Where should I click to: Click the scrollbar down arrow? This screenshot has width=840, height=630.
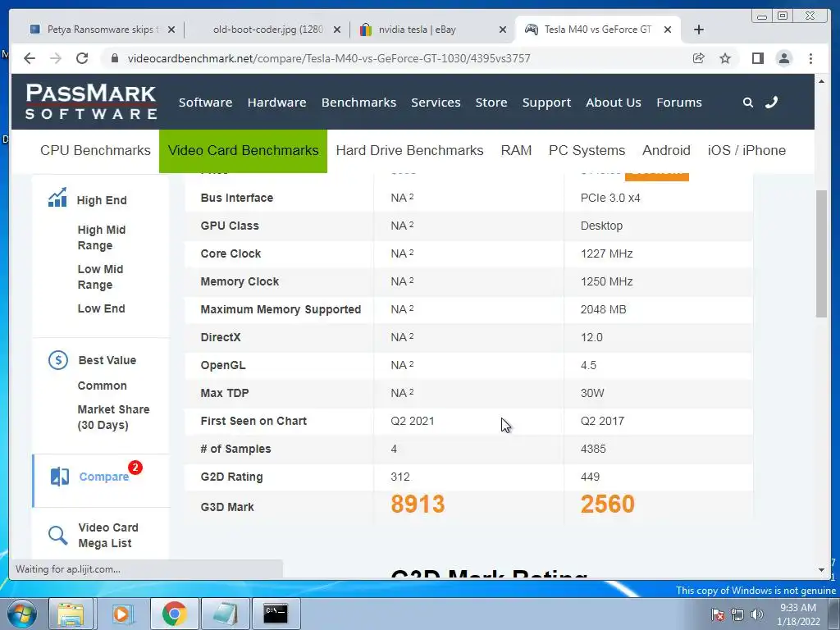tap(821, 570)
